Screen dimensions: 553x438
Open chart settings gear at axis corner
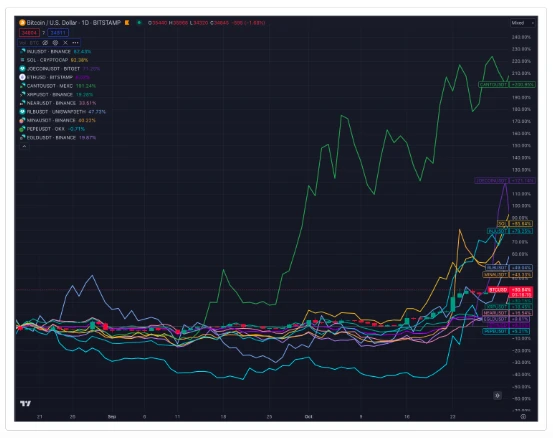523,416
